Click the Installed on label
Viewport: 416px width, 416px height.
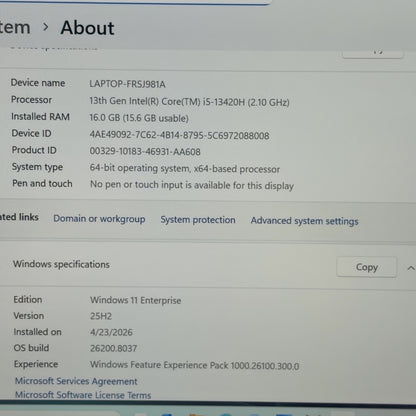click(37, 332)
